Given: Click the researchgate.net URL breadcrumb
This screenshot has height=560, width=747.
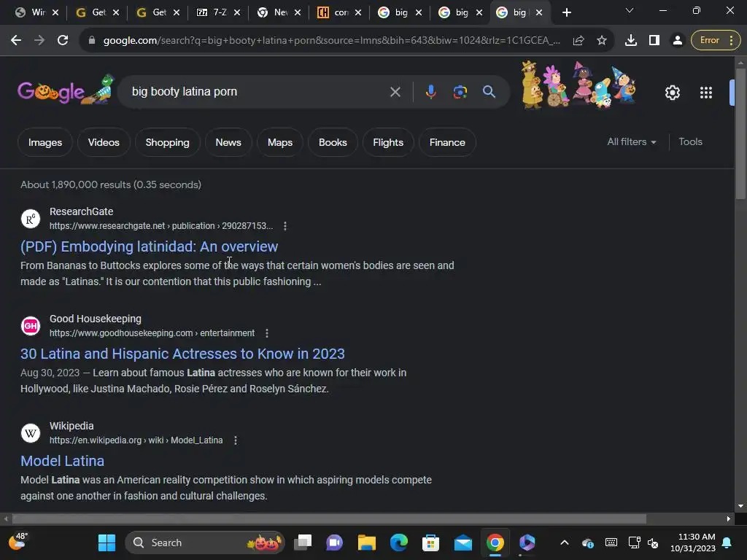Looking at the screenshot, I should (161, 226).
